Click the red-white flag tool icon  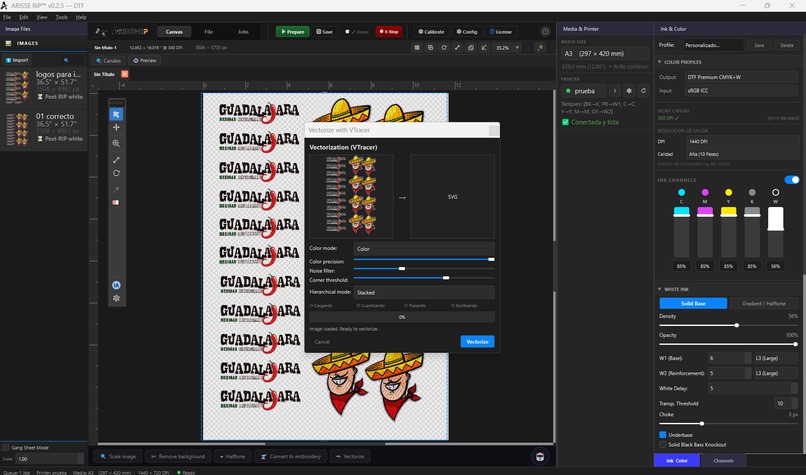[116, 203]
